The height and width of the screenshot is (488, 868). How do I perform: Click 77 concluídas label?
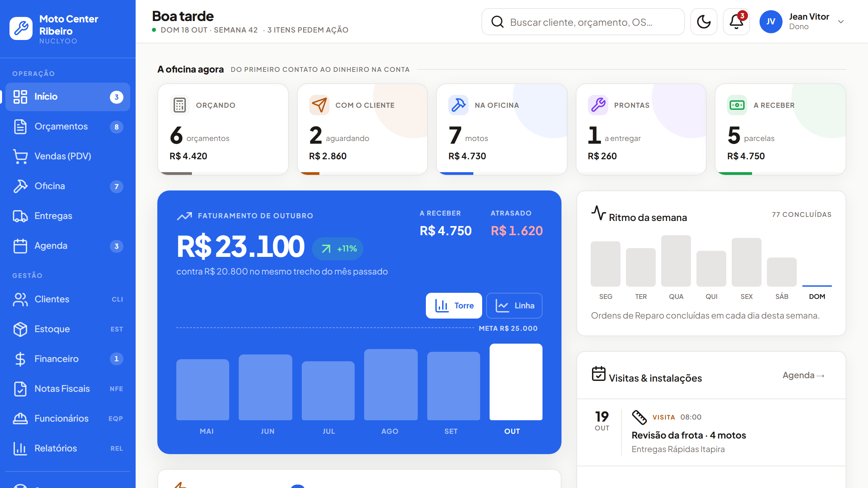pyautogui.click(x=802, y=215)
